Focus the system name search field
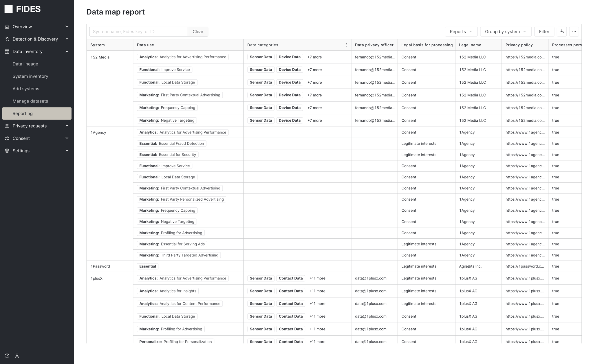The width and height of the screenshot is (593, 364). (x=138, y=32)
